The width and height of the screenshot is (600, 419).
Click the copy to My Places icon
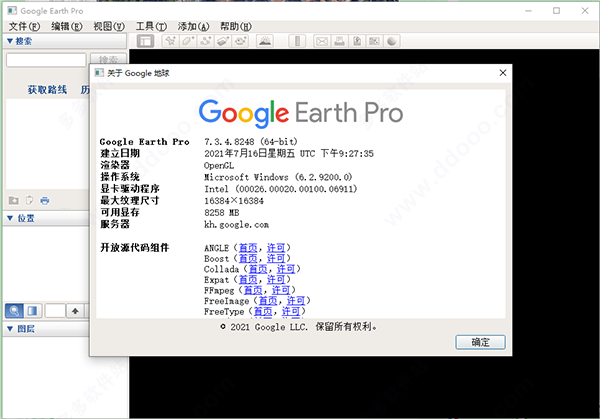(x=29, y=200)
